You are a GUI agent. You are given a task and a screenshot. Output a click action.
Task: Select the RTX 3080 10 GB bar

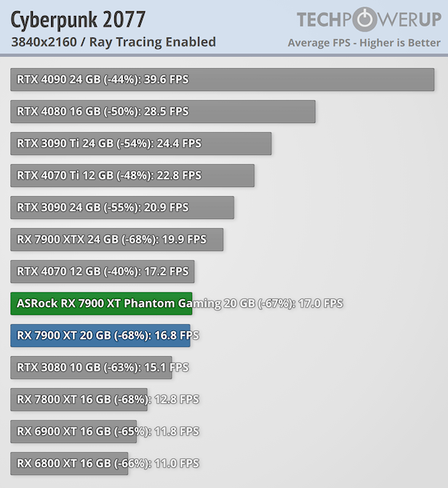click(91, 367)
